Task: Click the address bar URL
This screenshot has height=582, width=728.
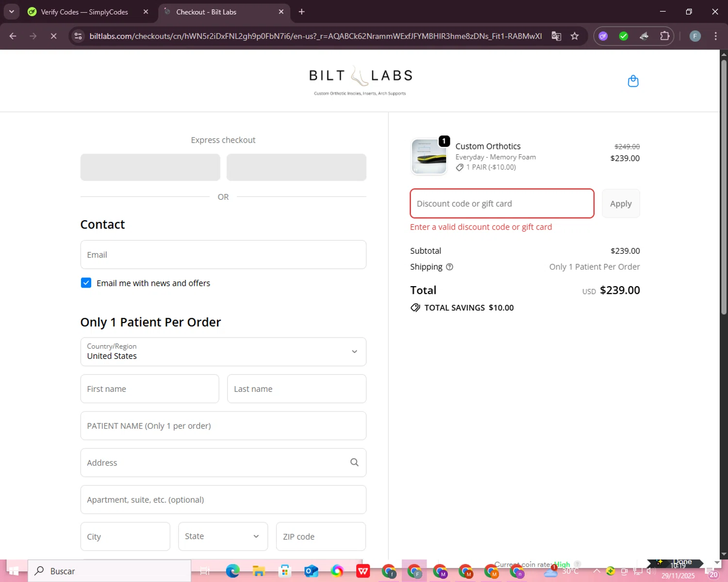Action: [x=315, y=36]
